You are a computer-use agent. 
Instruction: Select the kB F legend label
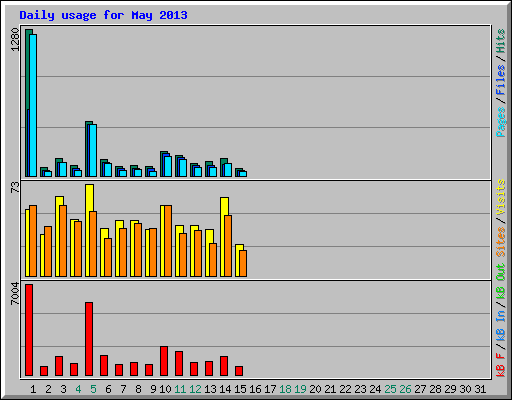pyautogui.click(x=501, y=365)
